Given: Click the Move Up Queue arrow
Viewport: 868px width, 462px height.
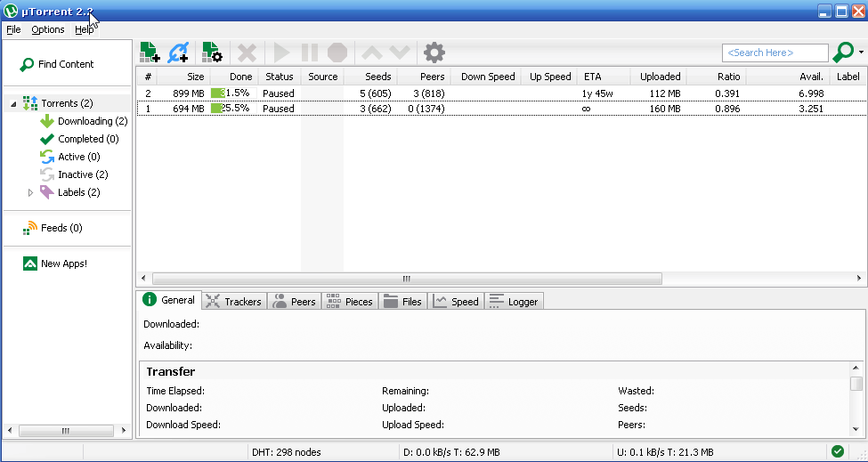Looking at the screenshot, I should pos(372,53).
